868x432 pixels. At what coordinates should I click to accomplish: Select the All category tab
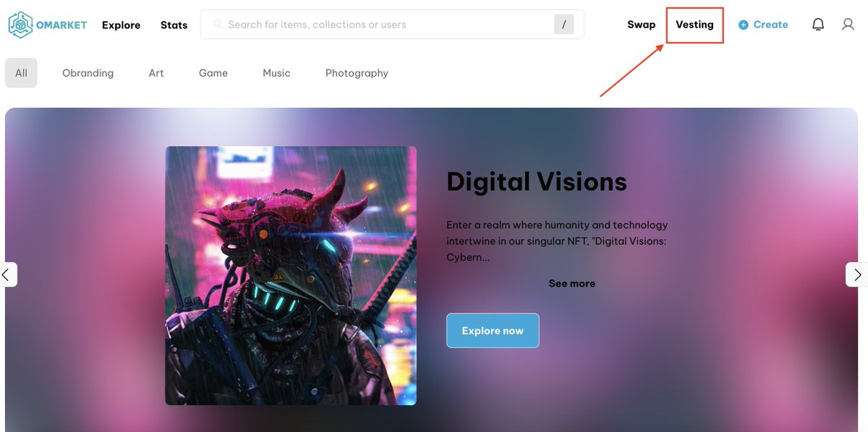coord(21,73)
